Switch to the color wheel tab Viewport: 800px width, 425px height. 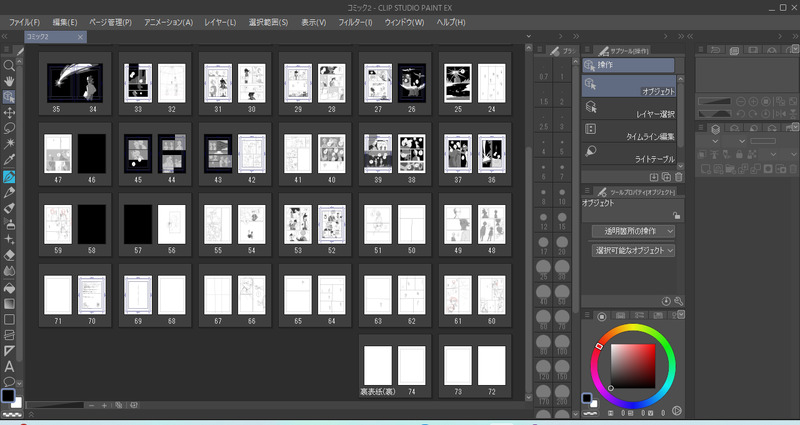[x=602, y=316]
